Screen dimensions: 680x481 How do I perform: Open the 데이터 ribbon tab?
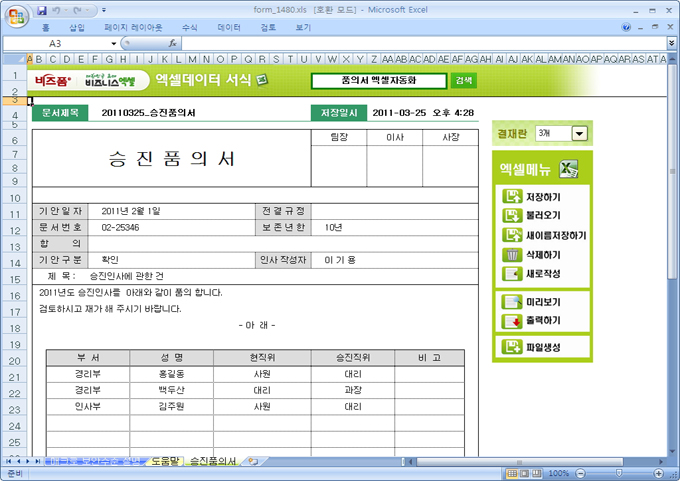229,28
